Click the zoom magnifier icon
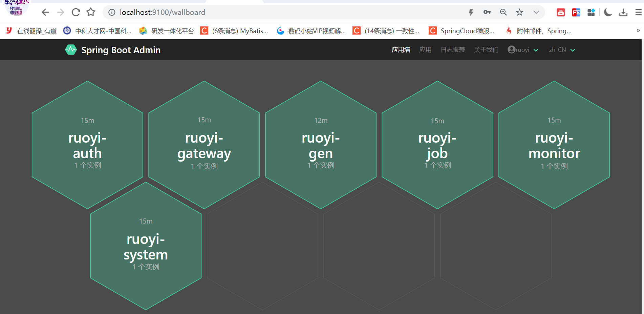644x314 pixels. pos(503,13)
